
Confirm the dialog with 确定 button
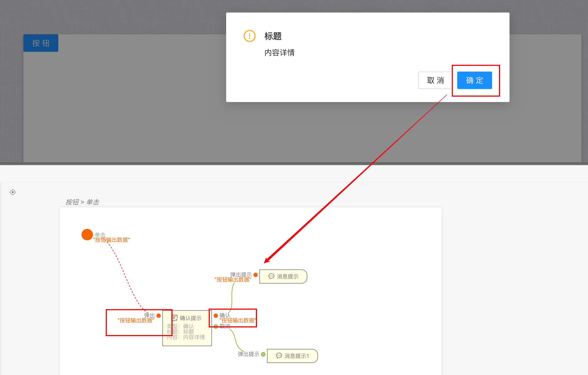tap(474, 80)
